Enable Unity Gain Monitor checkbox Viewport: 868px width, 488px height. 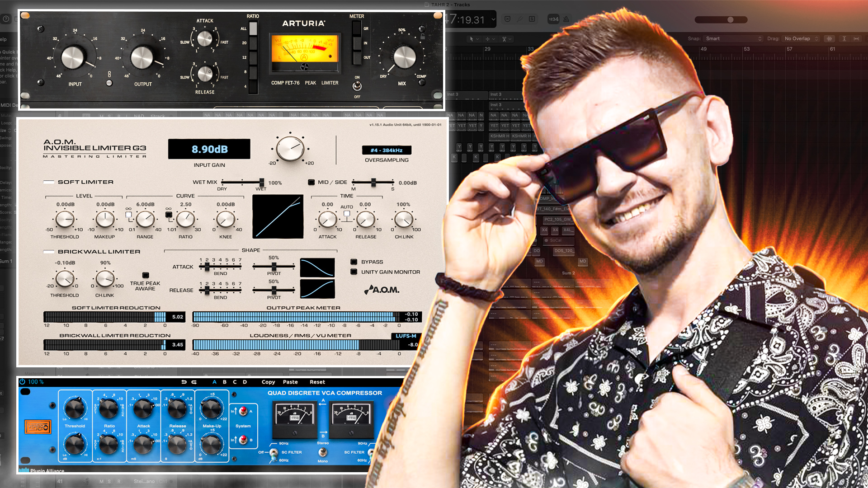(354, 272)
